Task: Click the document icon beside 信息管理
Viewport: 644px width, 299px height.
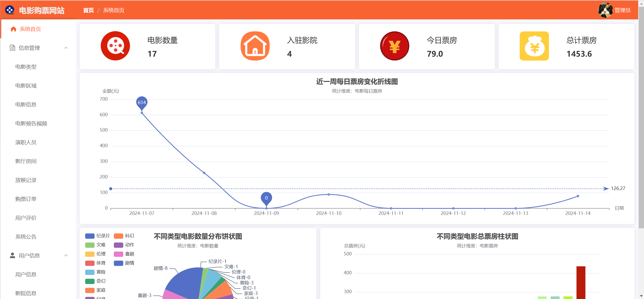Action: (12, 48)
